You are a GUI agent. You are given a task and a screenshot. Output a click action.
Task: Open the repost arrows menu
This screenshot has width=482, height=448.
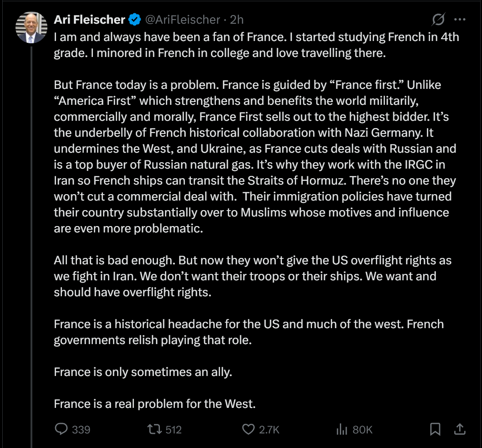[x=156, y=429]
